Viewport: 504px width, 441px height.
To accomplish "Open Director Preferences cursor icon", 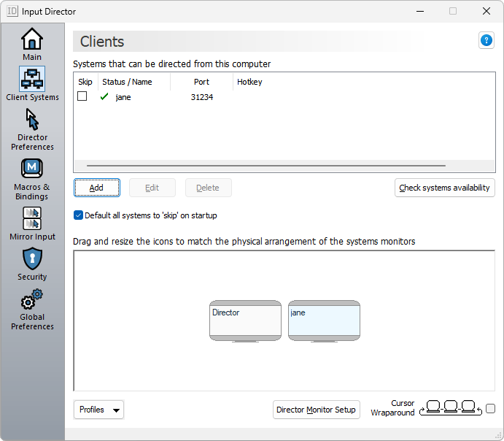I will pos(32,119).
